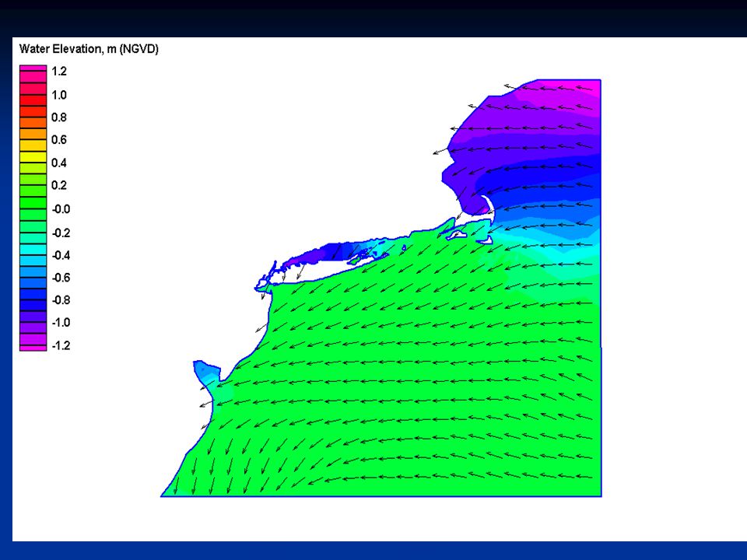Click the -0.8 legend value label
The width and height of the screenshot is (747, 560).
[61, 300]
